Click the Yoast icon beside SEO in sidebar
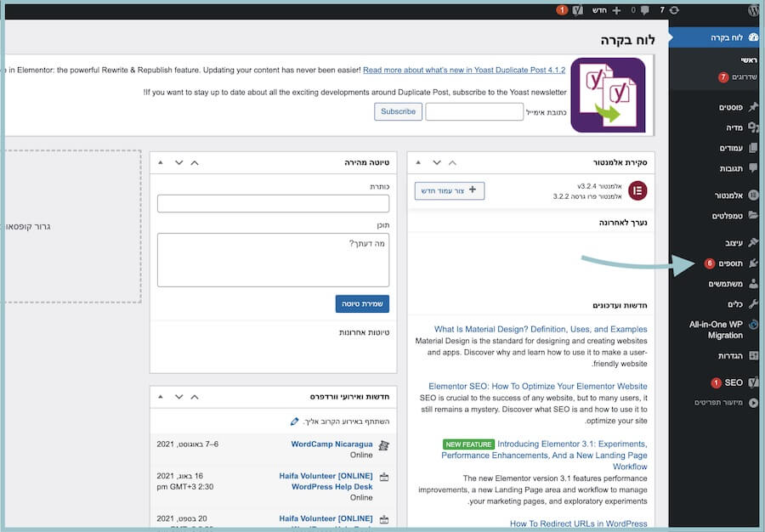 753,382
